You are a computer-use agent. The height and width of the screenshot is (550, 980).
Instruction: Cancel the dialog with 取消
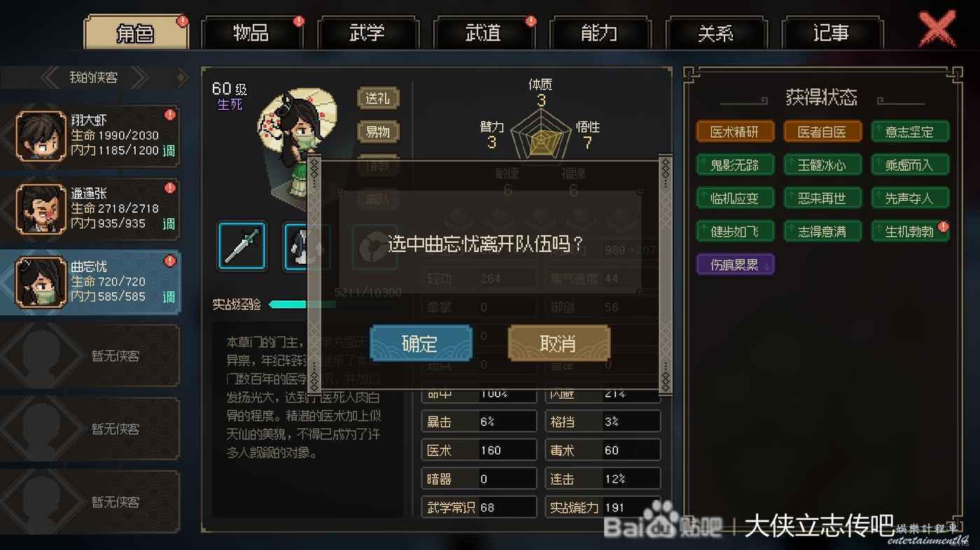tap(559, 343)
